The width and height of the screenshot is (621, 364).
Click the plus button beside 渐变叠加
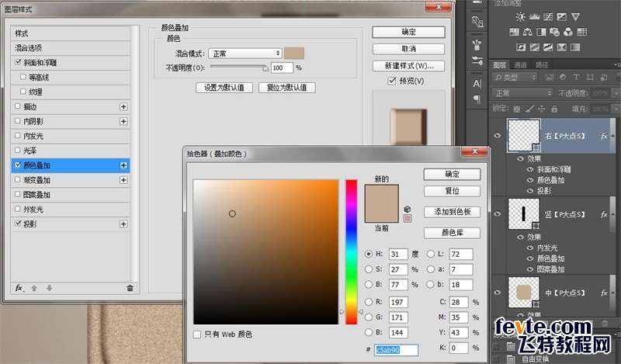tap(123, 180)
